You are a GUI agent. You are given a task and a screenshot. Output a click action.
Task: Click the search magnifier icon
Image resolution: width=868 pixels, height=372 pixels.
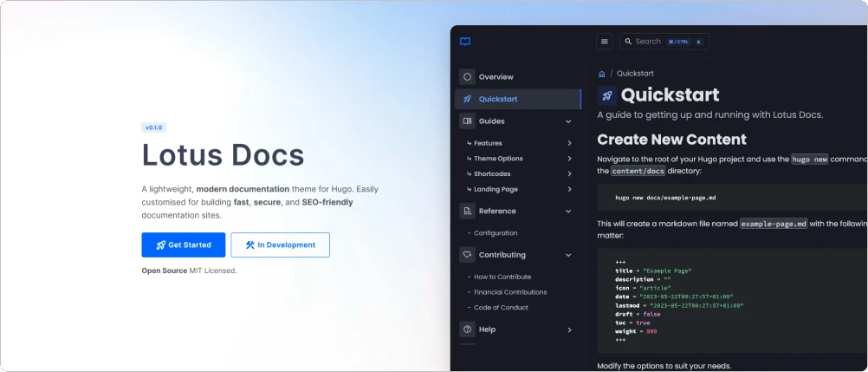tap(628, 42)
